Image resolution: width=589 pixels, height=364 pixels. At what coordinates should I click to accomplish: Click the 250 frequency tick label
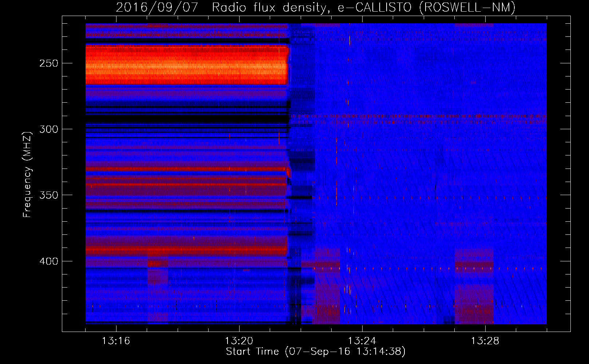(x=49, y=63)
